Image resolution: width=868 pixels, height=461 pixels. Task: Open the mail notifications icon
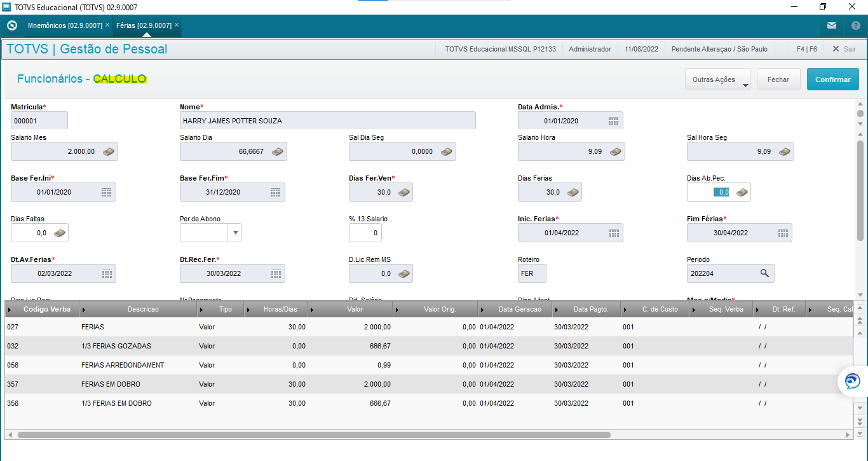(x=832, y=26)
